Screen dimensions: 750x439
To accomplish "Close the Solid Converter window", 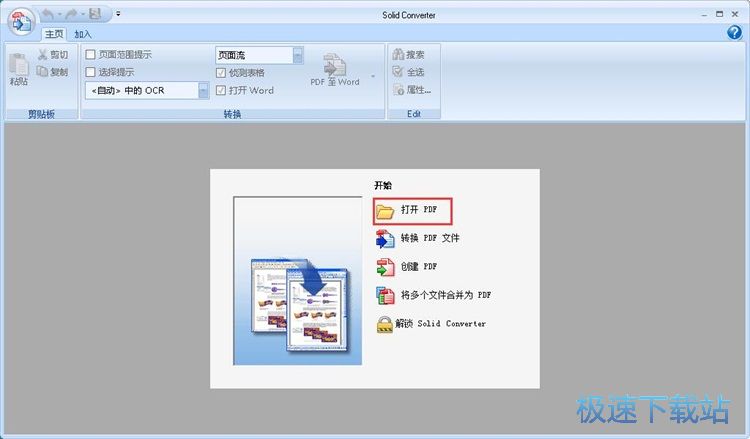I will pos(735,14).
